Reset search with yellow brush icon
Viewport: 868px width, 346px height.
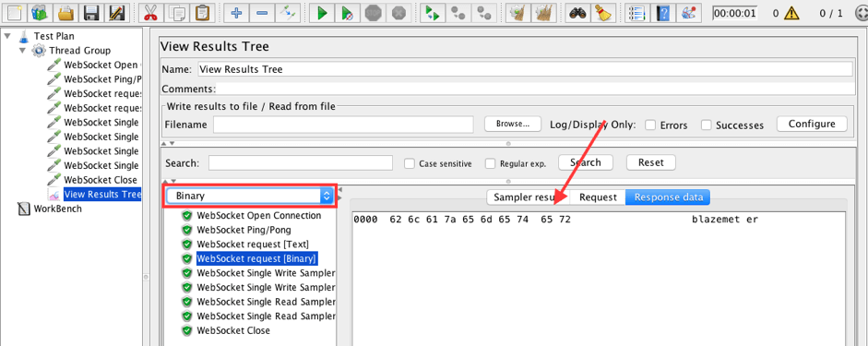(602, 12)
